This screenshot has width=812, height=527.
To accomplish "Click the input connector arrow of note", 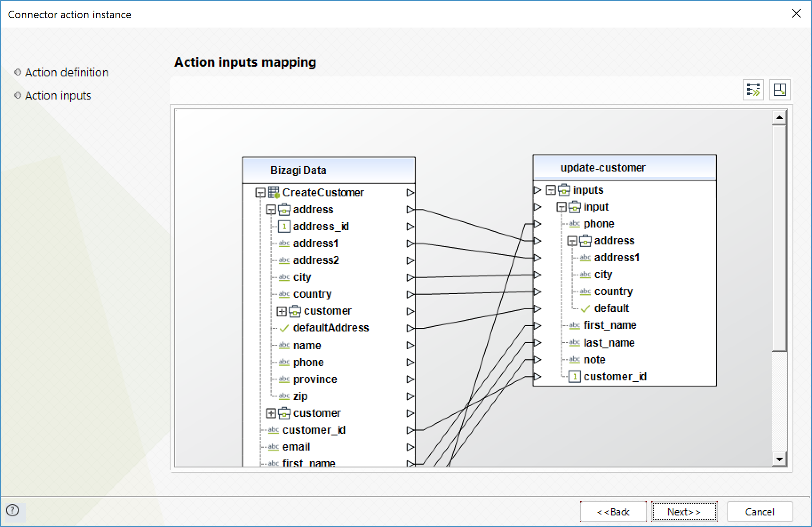I will 537,359.
